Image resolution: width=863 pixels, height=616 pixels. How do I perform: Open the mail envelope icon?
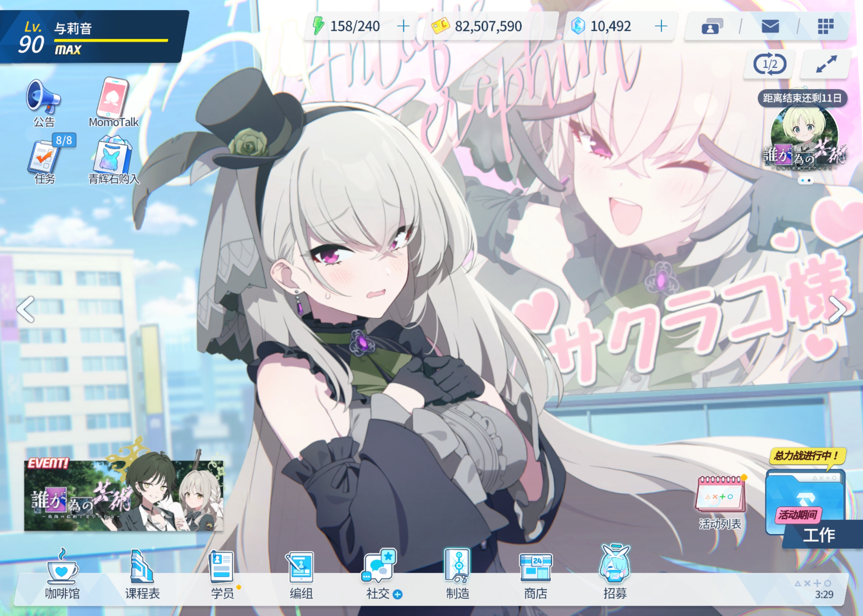click(x=770, y=26)
